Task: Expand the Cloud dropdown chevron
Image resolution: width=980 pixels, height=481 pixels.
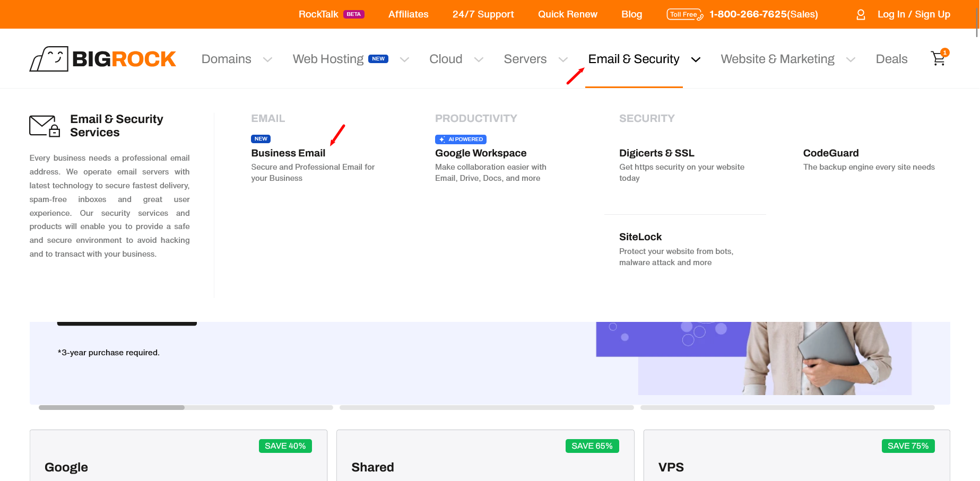Action: 479,59
